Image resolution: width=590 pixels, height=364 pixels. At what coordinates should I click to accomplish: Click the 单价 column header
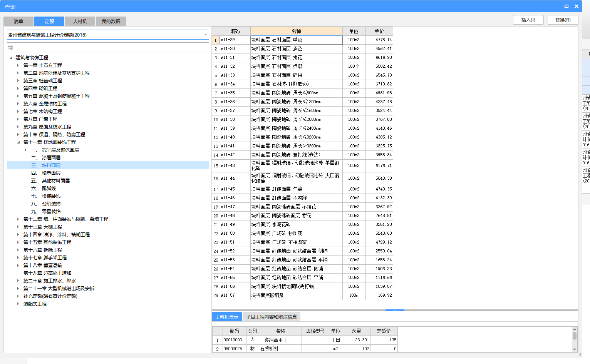click(x=379, y=31)
